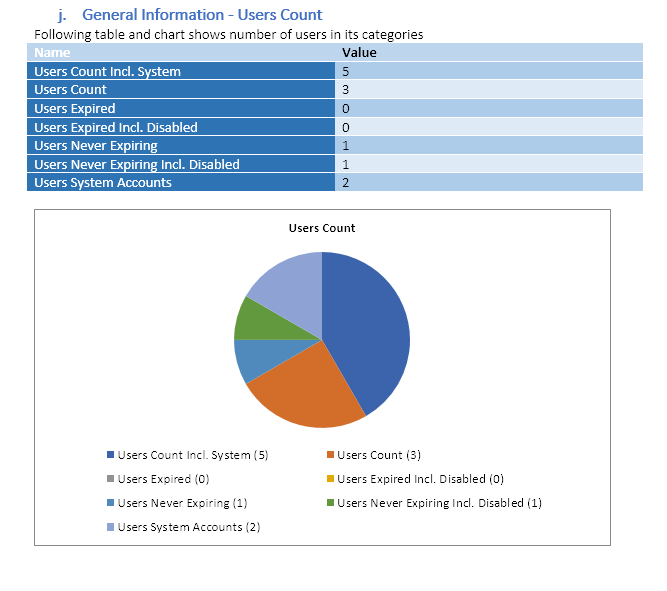Click legend label 'Users Never Expiring Incl. Disabled (1)'
Image resolution: width=667 pixels, height=591 pixels.
(x=439, y=503)
